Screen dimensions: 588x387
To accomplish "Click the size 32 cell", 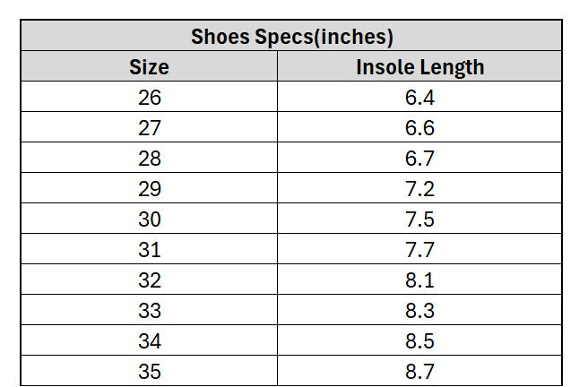I will tap(149, 279).
